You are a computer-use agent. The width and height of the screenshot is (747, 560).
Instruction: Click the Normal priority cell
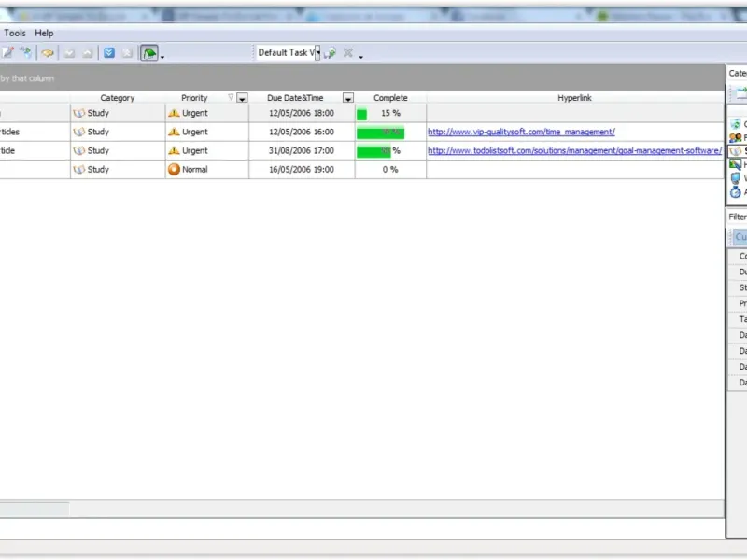coord(206,170)
